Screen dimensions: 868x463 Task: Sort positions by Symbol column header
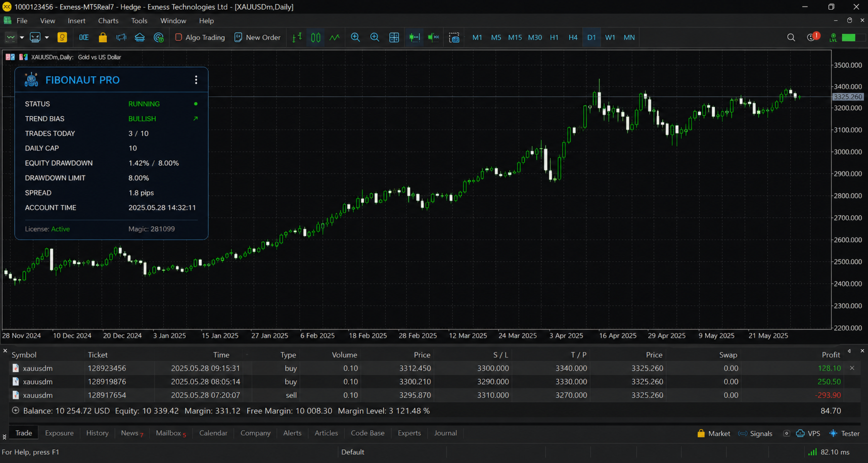(x=24, y=355)
